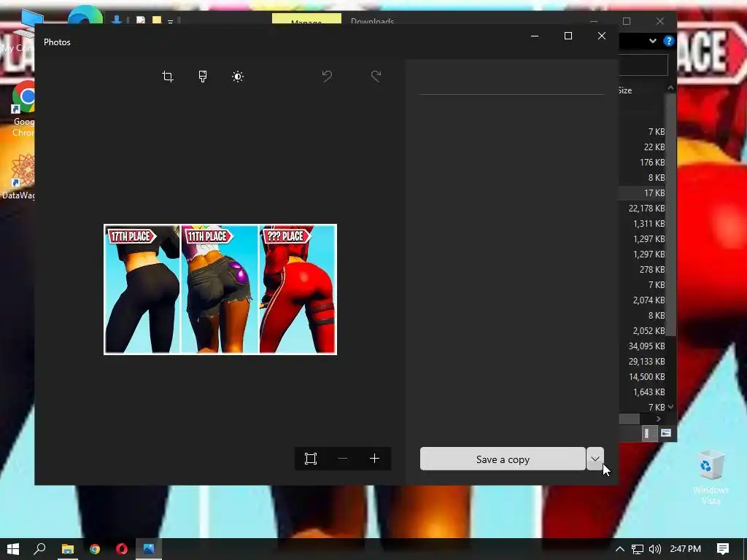Click the fit-to-window zoom icon in Photos
747x560 pixels.
click(311, 459)
